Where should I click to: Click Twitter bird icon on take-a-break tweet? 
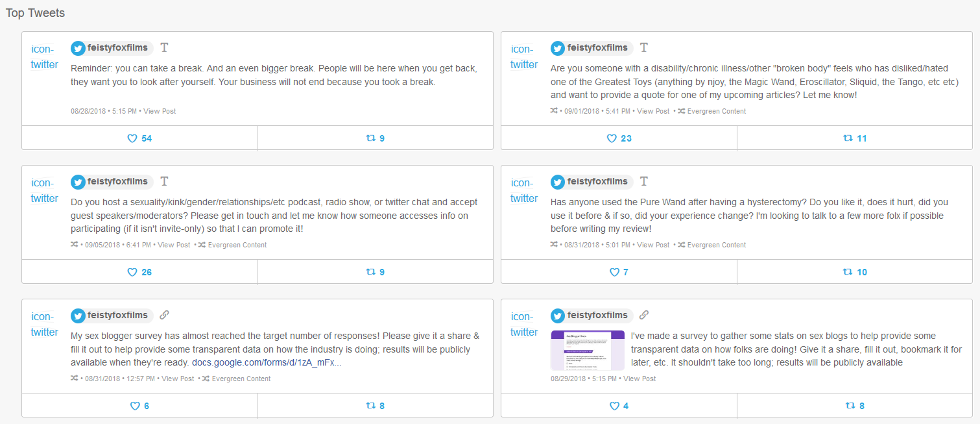point(78,48)
